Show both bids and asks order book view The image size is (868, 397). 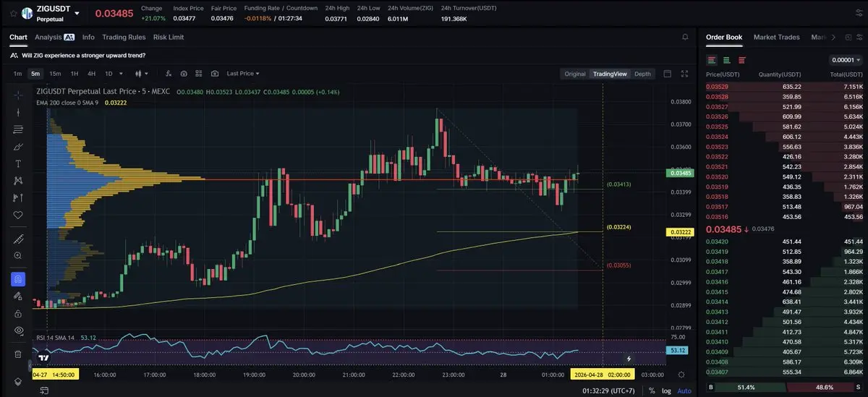click(x=712, y=60)
